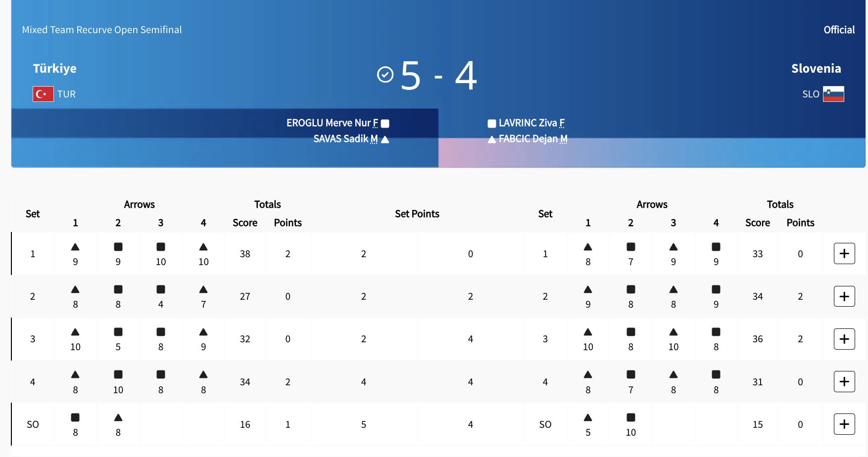This screenshot has height=457, width=868.
Task: Click square marker next to EROGLU Merve Nur
Action: (385, 124)
